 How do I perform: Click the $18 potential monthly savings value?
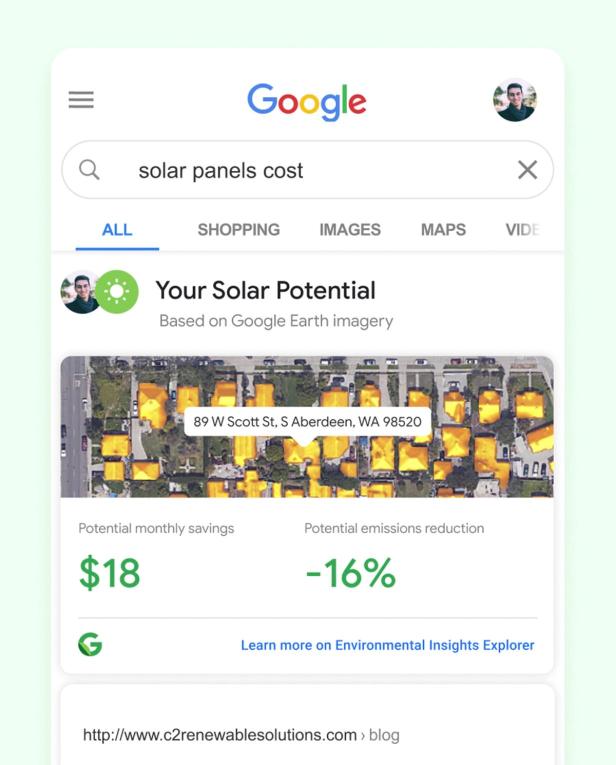coord(110,573)
